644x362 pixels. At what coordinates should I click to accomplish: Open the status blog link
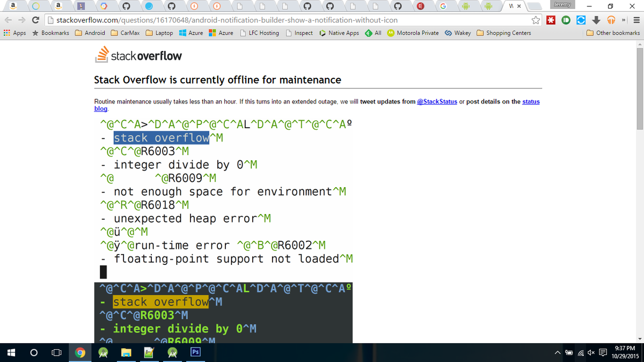(x=317, y=105)
